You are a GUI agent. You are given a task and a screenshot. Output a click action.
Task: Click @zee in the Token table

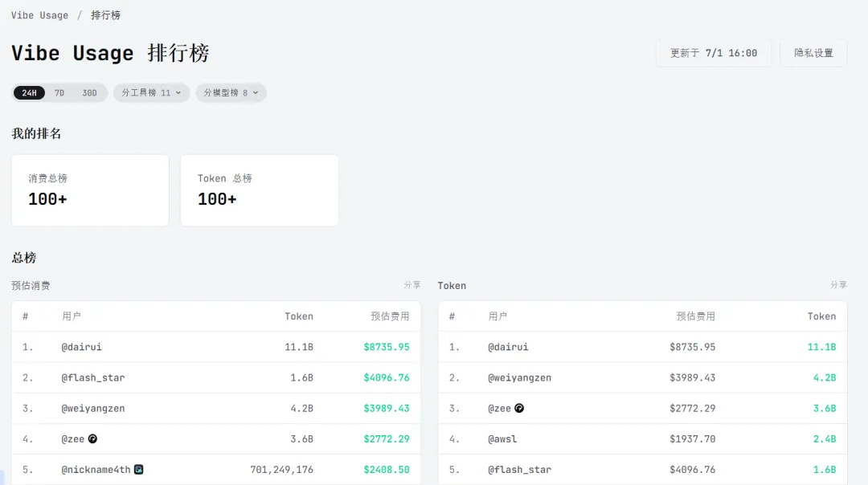(x=499, y=409)
